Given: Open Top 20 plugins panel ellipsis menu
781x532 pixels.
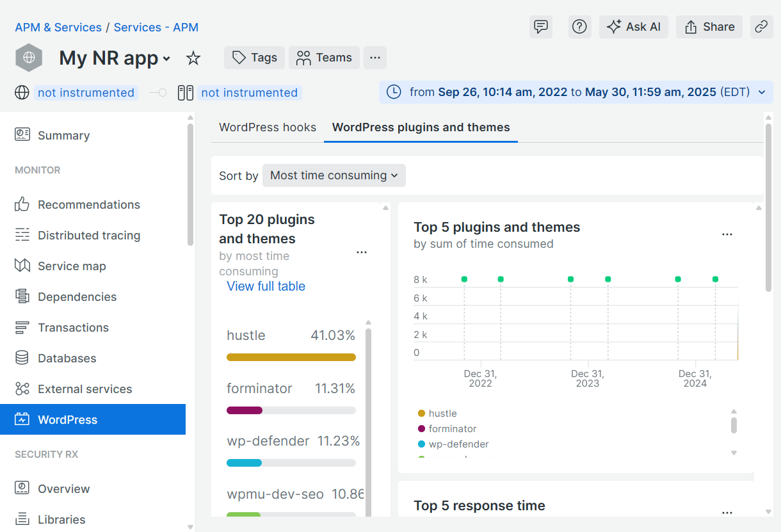Looking at the screenshot, I should [x=362, y=252].
